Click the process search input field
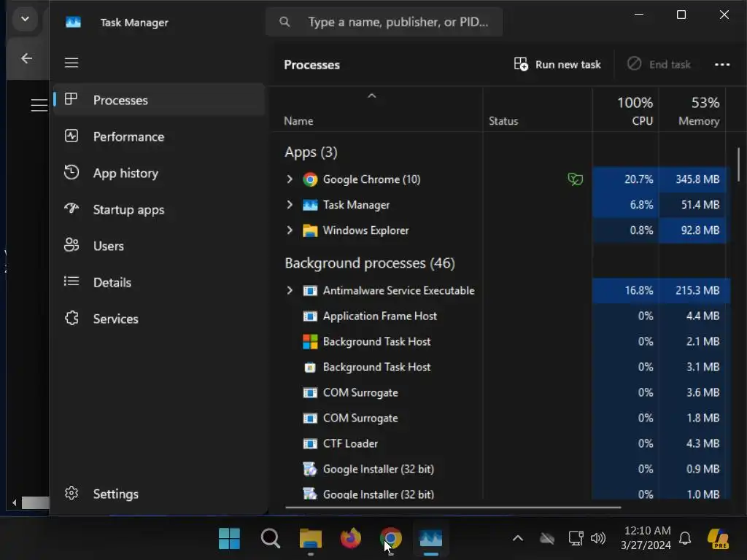The height and width of the screenshot is (560, 747). pos(384,22)
